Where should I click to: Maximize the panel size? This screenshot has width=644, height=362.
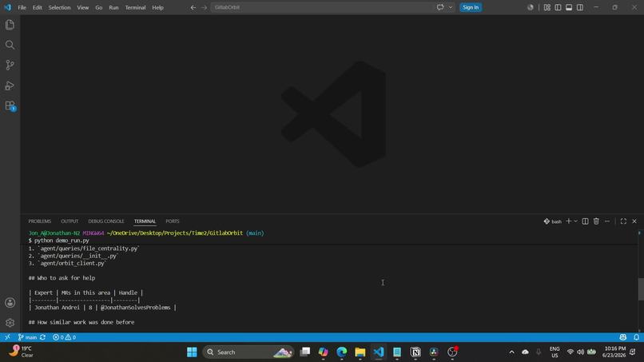(623, 221)
